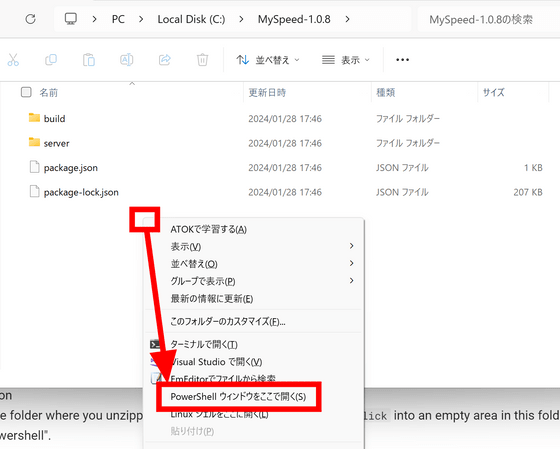This screenshot has width=560, height=449.
Task: Expand the chevron after MySpeed-1.0.8 breadcrumb
Action: [x=347, y=19]
